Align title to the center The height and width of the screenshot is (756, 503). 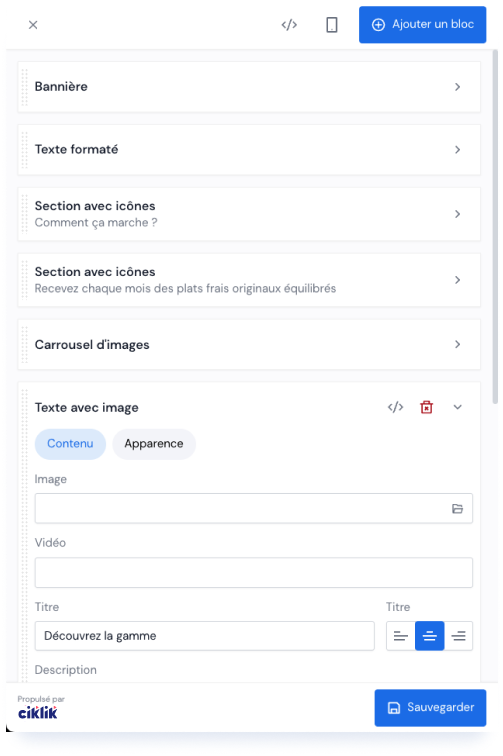[x=430, y=636]
